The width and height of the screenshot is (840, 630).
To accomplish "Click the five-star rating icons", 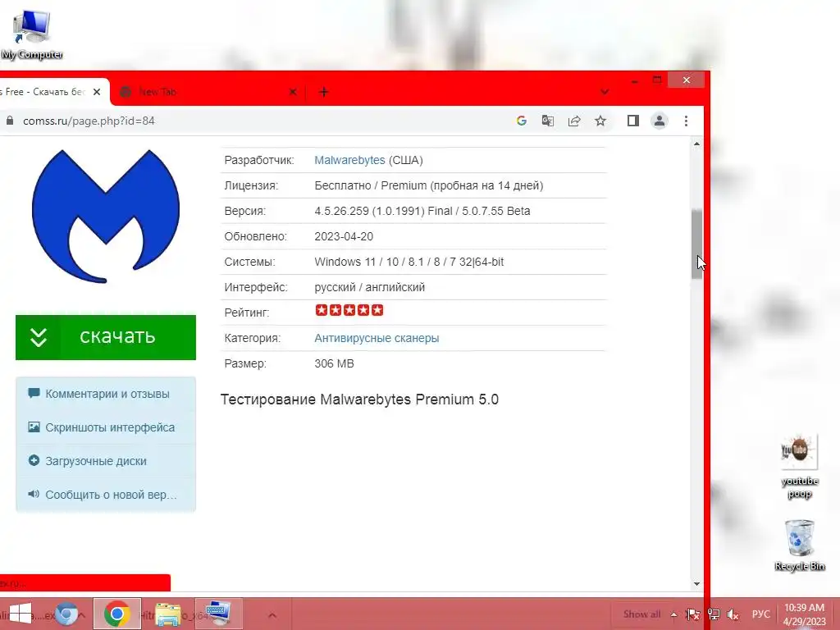I will click(x=349, y=310).
